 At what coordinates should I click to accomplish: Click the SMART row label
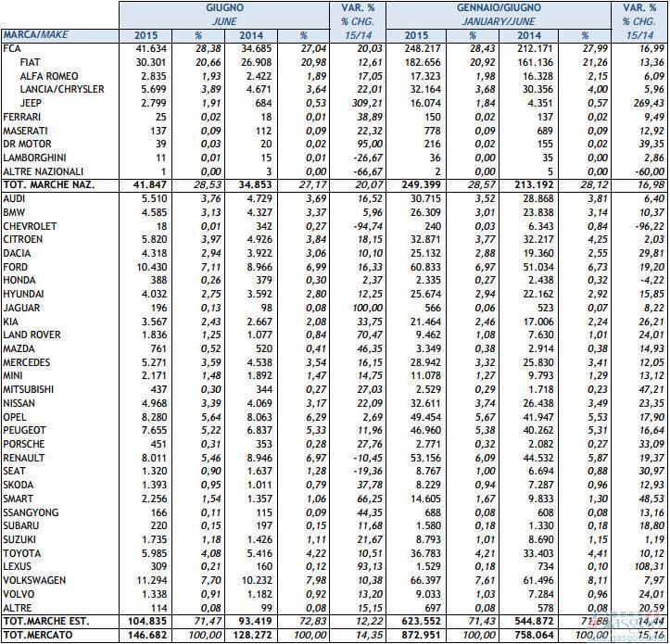pos(18,499)
